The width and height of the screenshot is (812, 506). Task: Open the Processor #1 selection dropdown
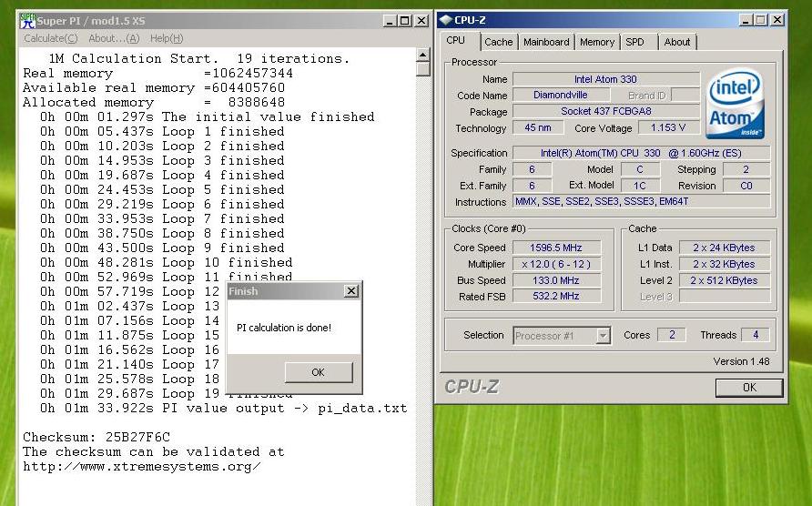[x=603, y=336]
